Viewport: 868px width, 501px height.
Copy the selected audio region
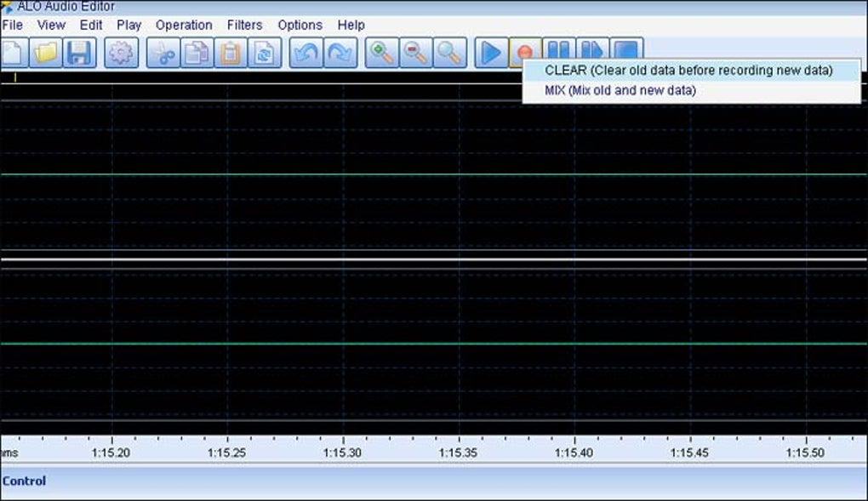pos(197,53)
